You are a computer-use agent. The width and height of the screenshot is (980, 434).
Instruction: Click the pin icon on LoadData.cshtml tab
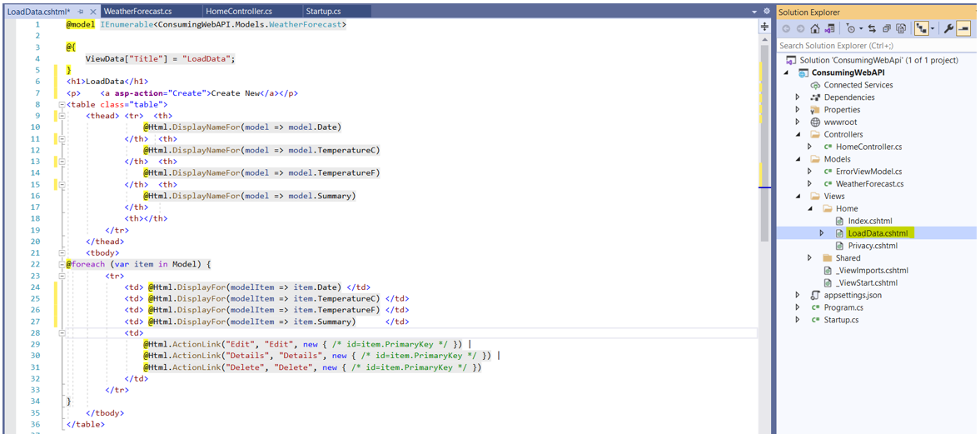tap(82, 12)
